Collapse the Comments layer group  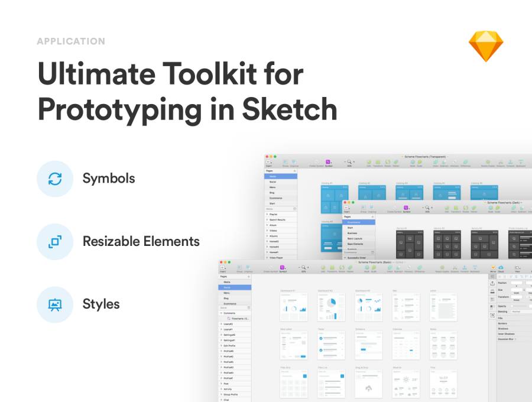pos(221,313)
